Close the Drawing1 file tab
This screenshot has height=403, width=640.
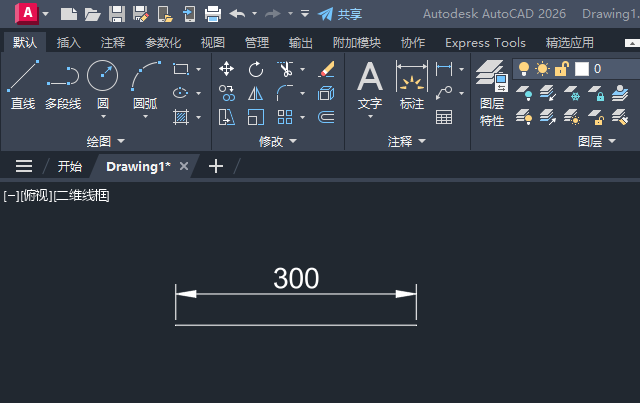pos(184,166)
